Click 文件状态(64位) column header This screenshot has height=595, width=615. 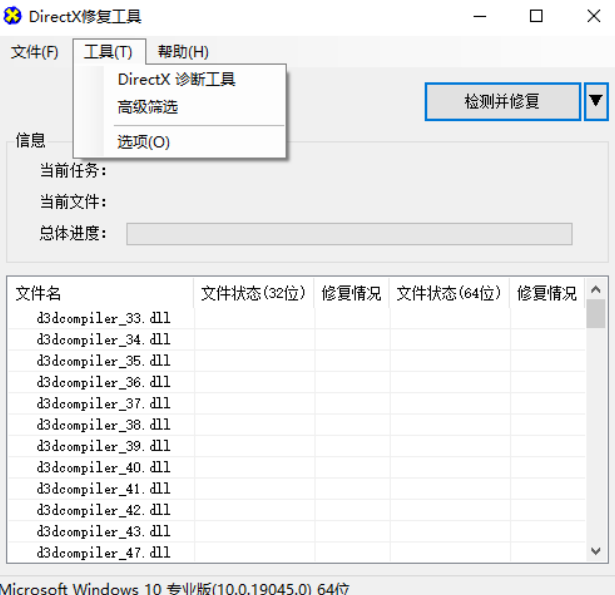point(449,293)
